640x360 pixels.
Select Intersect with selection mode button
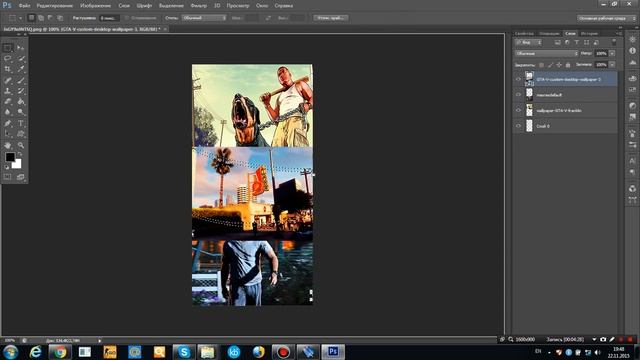pos(60,18)
